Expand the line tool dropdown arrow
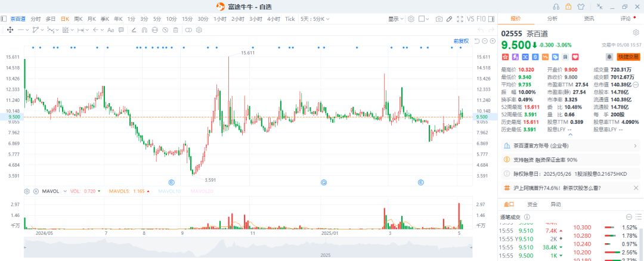This screenshot has width=644, height=261. click(27, 30)
